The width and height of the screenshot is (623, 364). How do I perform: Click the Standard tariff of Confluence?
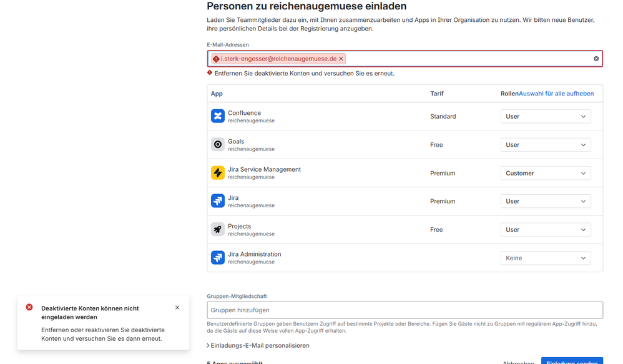443,116
